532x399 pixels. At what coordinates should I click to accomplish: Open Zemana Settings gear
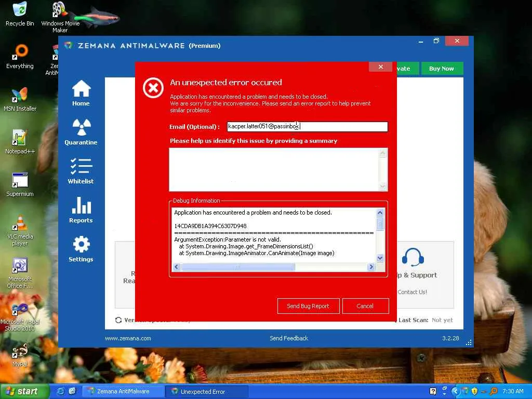(x=81, y=249)
